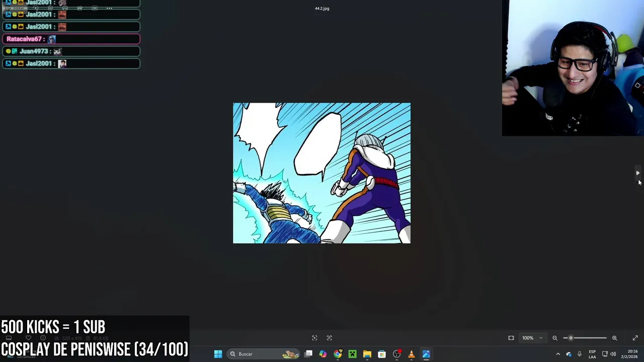
Task: Click the zoom slider handle
Action: 571,338
